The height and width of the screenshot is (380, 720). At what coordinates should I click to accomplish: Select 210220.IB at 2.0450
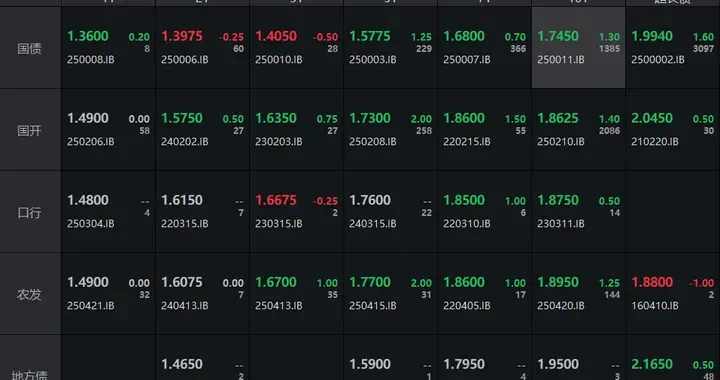click(673, 130)
